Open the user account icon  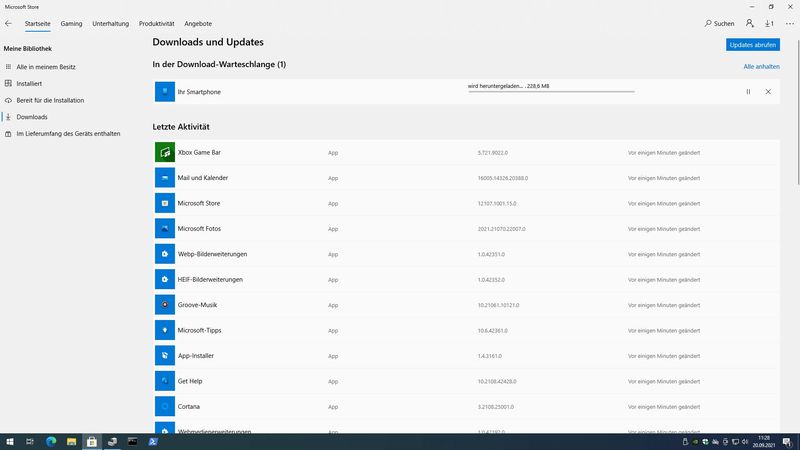(749, 23)
